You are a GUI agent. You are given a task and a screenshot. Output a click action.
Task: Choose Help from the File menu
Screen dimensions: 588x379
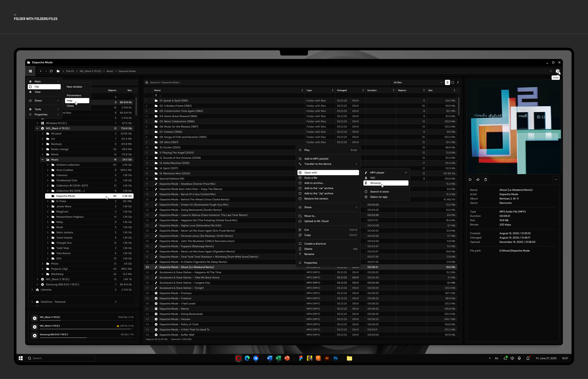click(x=70, y=101)
